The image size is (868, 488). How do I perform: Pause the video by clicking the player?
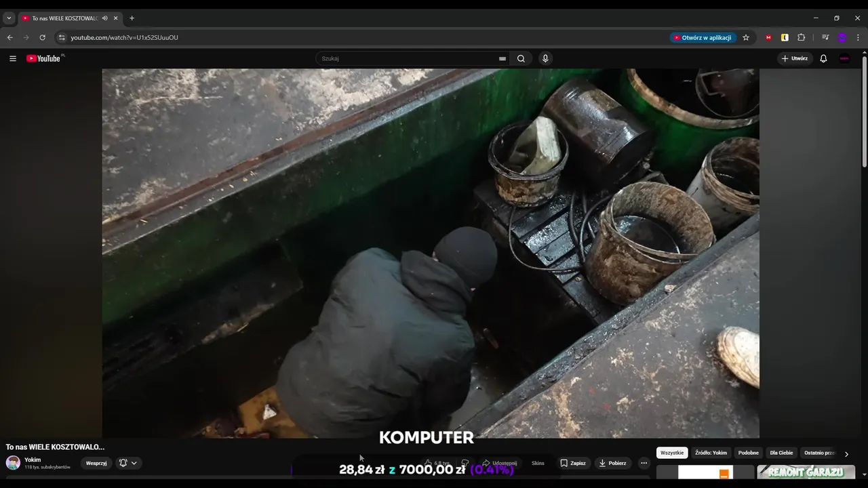(431, 253)
